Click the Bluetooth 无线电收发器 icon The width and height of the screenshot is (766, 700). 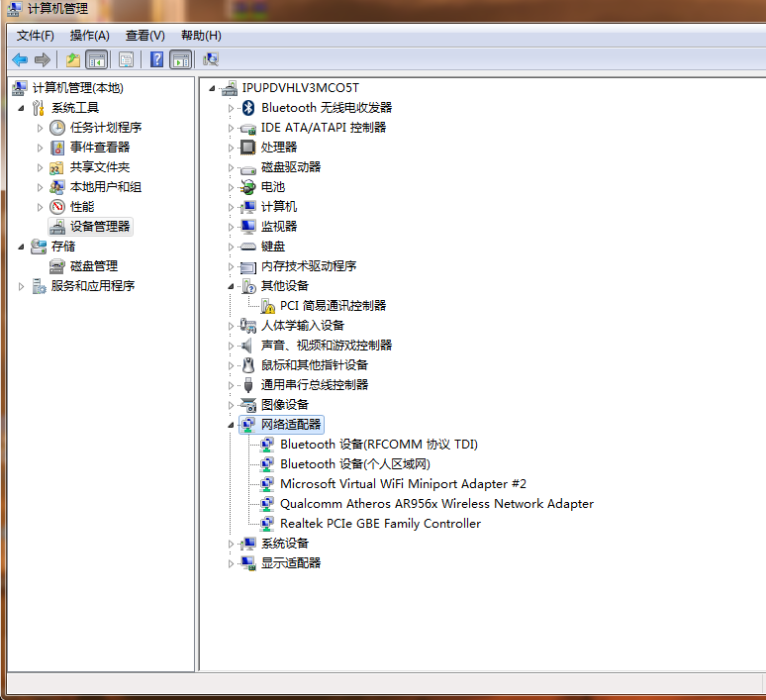(x=248, y=107)
